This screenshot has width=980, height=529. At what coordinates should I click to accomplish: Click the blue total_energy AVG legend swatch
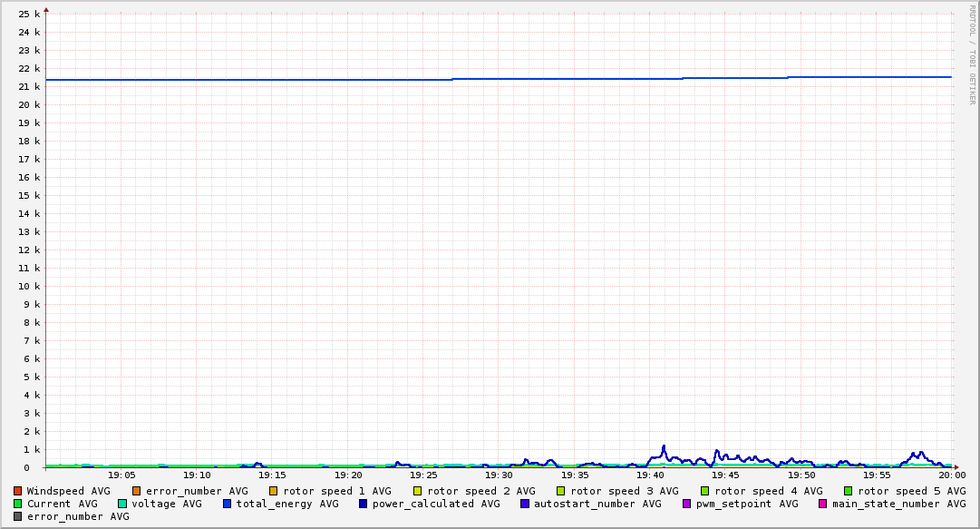(x=228, y=504)
